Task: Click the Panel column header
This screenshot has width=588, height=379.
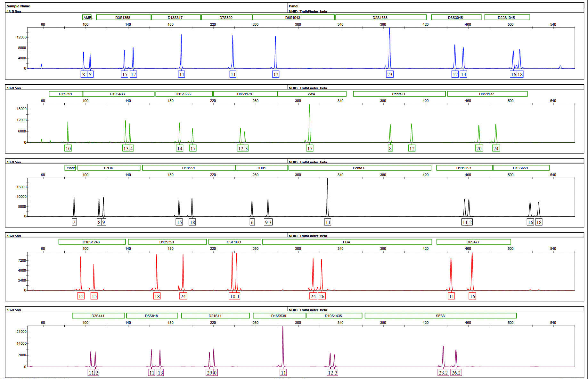Action: tap(293, 6)
